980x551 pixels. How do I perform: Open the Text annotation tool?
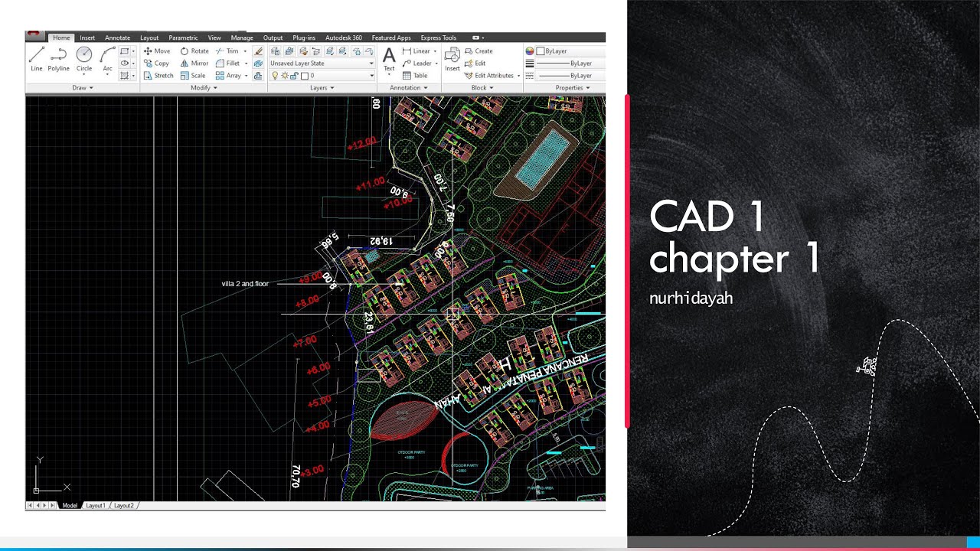(x=389, y=60)
